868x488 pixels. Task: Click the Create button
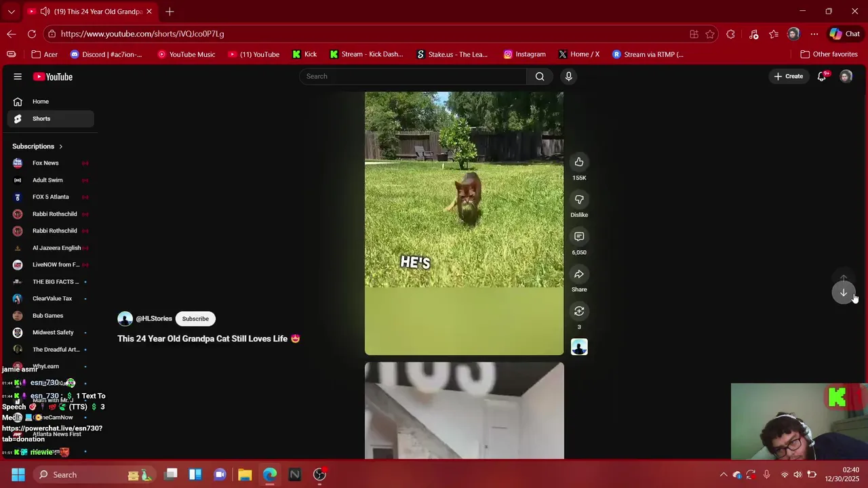pyautogui.click(x=789, y=77)
